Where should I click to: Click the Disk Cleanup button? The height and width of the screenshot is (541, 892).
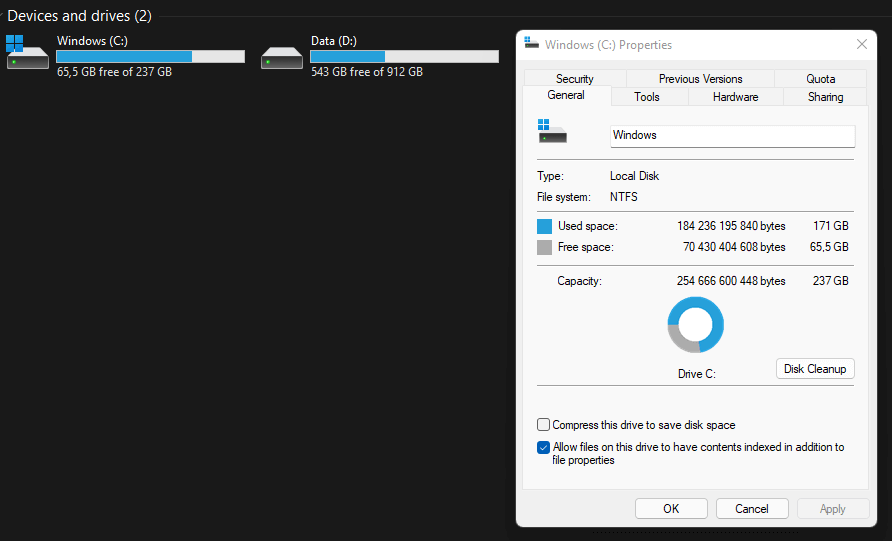(x=815, y=369)
